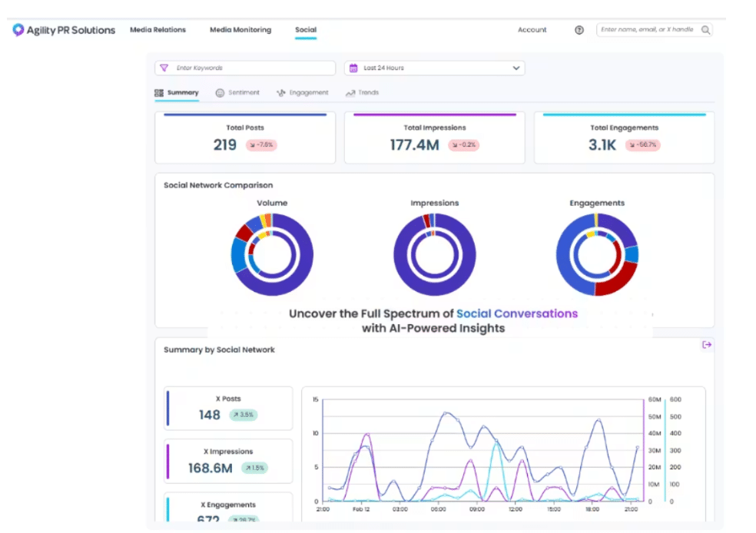Select the X Engagements card
This screenshot has height=533, width=756.
228,507
